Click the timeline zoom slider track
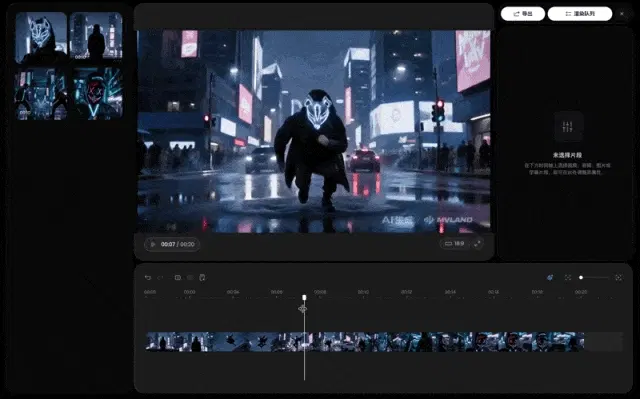Screen dimensions: 640x399 tap(594, 278)
